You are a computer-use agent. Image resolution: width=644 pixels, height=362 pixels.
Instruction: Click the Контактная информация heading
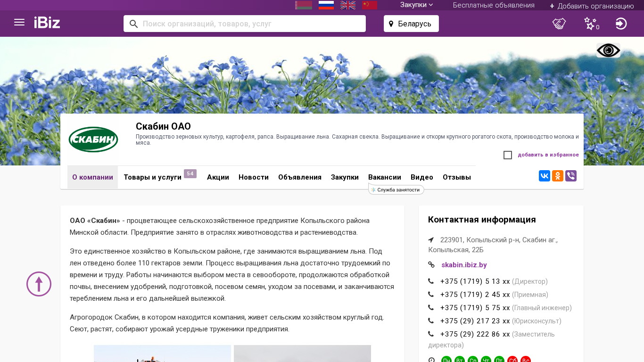(482, 220)
